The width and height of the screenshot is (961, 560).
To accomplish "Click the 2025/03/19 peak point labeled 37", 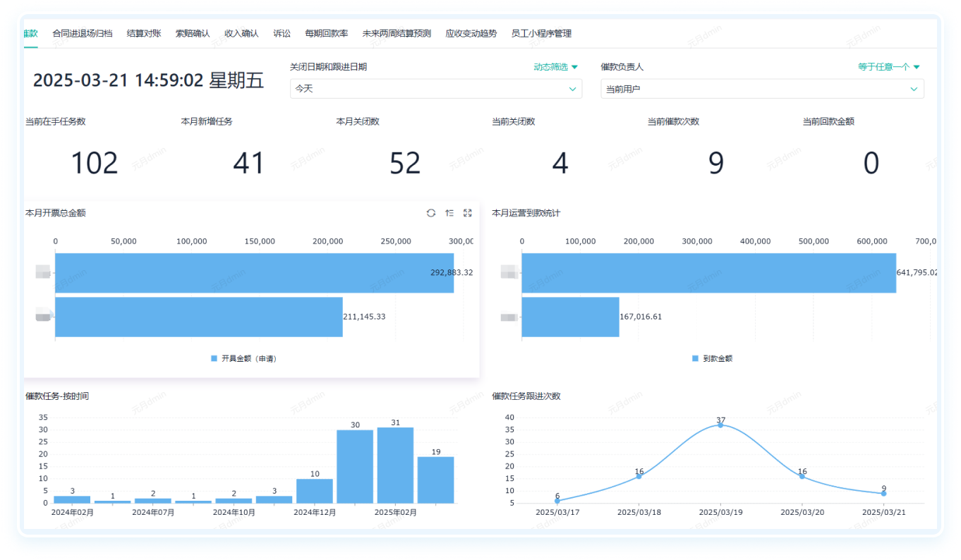I will [720, 425].
